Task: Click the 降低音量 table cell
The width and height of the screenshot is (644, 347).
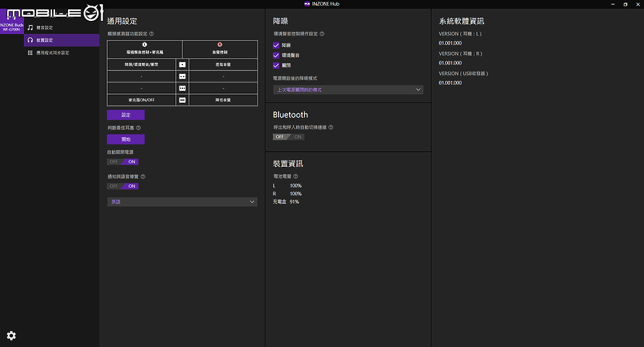Action: click(x=224, y=100)
